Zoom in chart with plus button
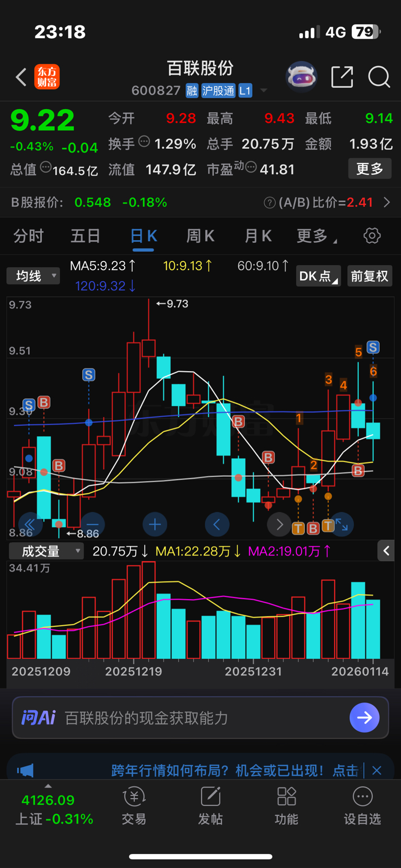Image resolution: width=401 pixels, height=868 pixels. (x=155, y=524)
